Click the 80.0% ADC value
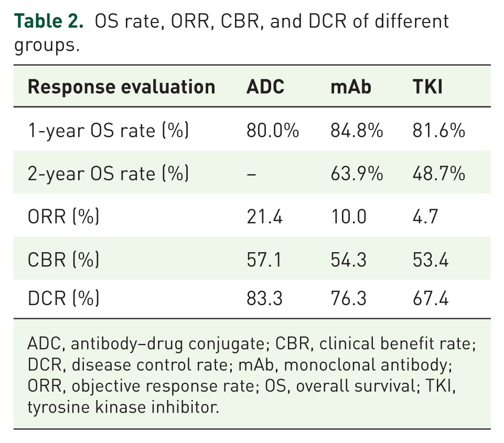This screenshot has height=443, width=504. (x=273, y=131)
